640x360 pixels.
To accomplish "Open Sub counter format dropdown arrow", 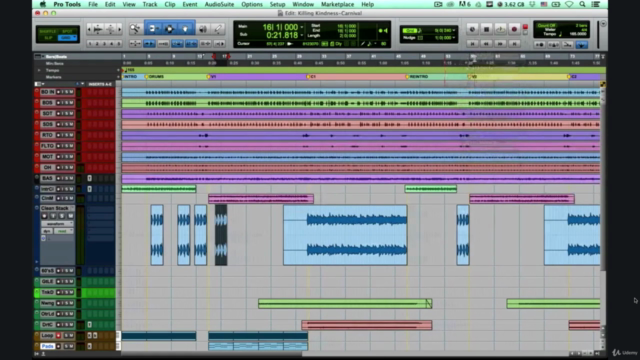I will [x=302, y=35].
